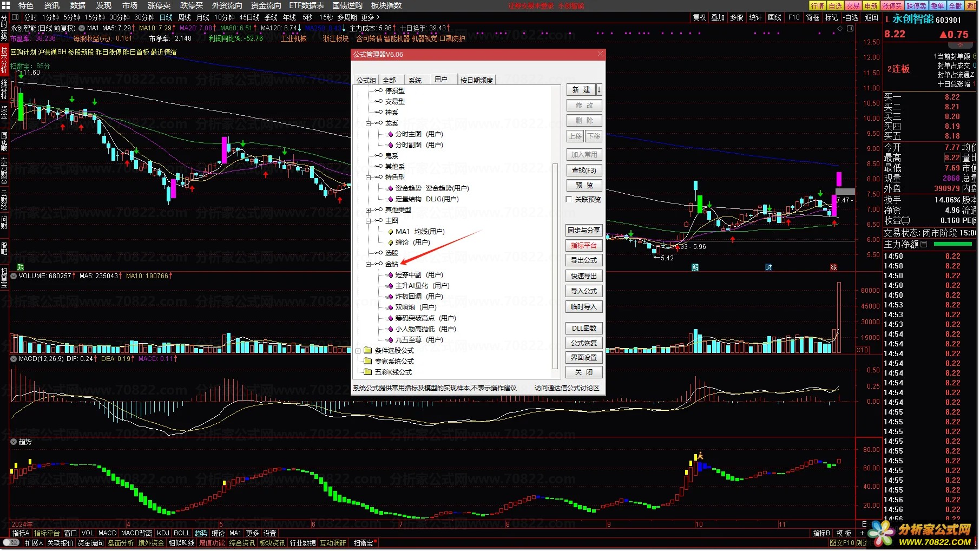
Task: Click the 查找(F3) button
Action: [x=584, y=170]
